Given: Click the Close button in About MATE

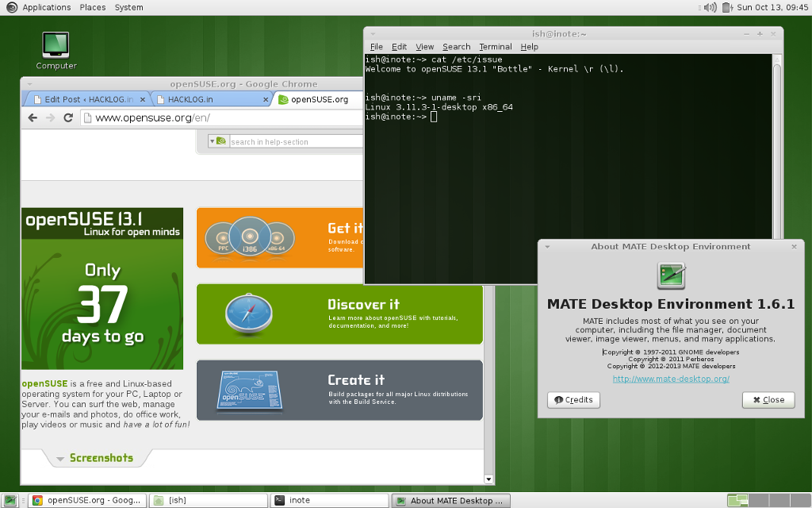Looking at the screenshot, I should pos(768,400).
